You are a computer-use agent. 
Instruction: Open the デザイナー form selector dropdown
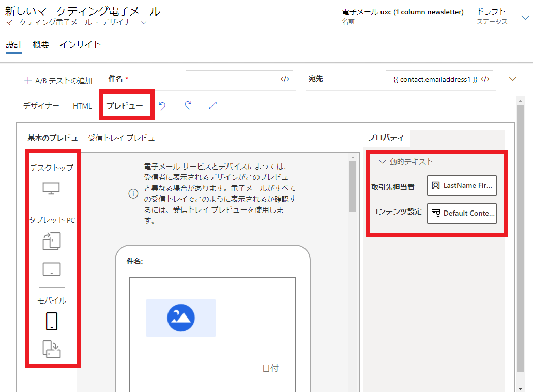(x=143, y=23)
